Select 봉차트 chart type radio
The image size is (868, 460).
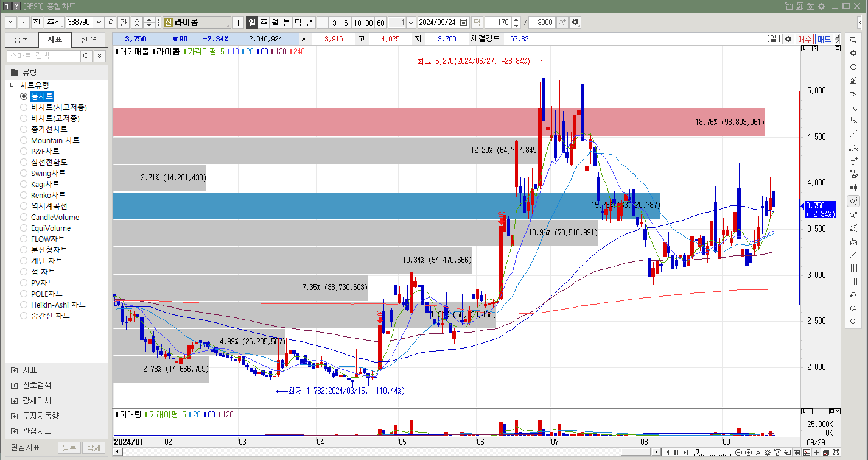click(x=24, y=96)
